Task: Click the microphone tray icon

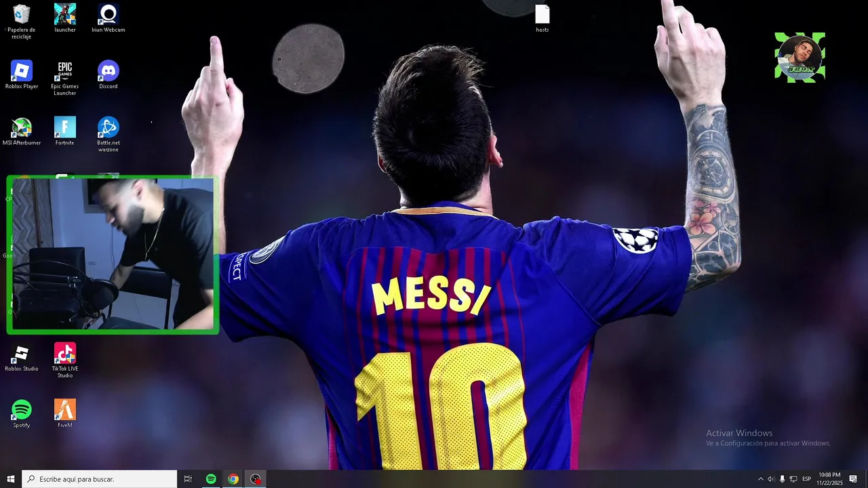Action: 782,479
